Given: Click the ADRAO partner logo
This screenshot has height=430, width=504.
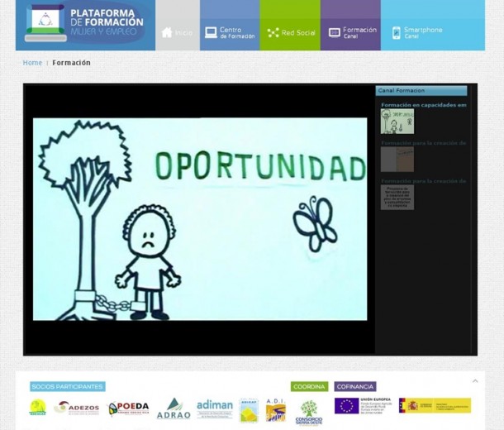Looking at the screenshot, I should coord(174,408).
